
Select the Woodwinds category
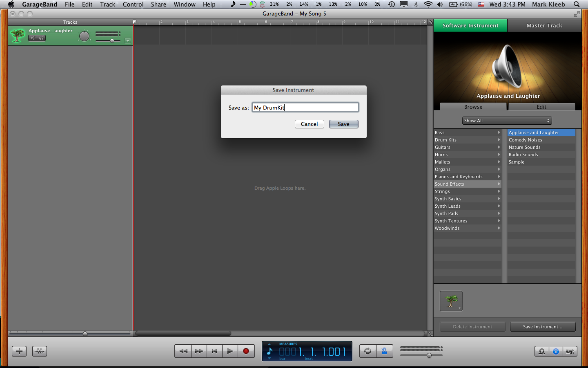pos(468,228)
